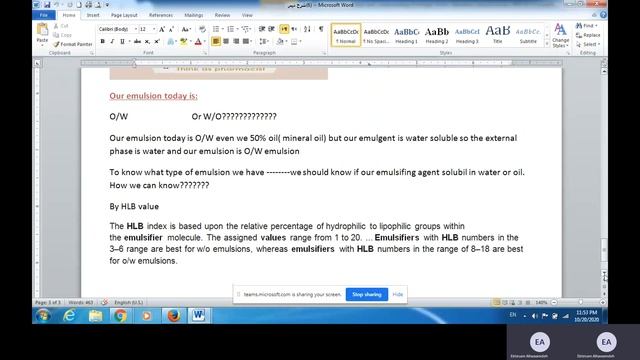This screenshot has height=360, width=640.
Task: Toggle Bold formatting
Action: (102, 41)
